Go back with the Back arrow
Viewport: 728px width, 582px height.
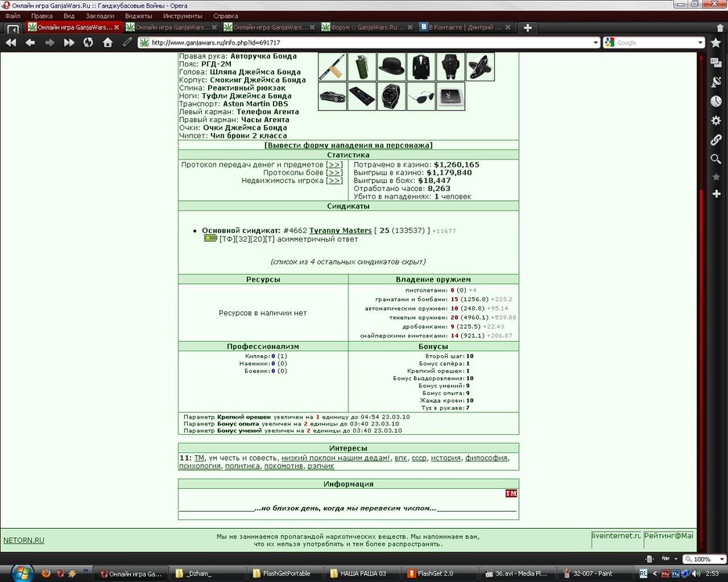tap(31, 43)
